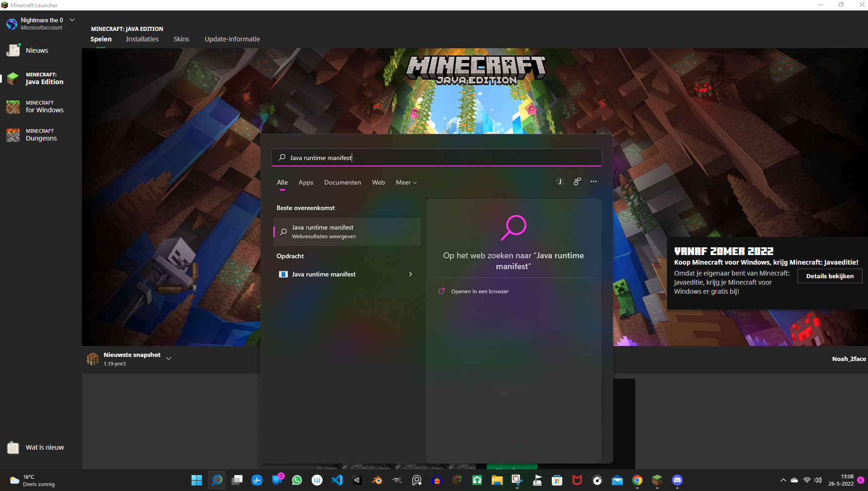
Task: Select Minecraft Dungeons in the sidebar
Action: [x=32, y=135]
